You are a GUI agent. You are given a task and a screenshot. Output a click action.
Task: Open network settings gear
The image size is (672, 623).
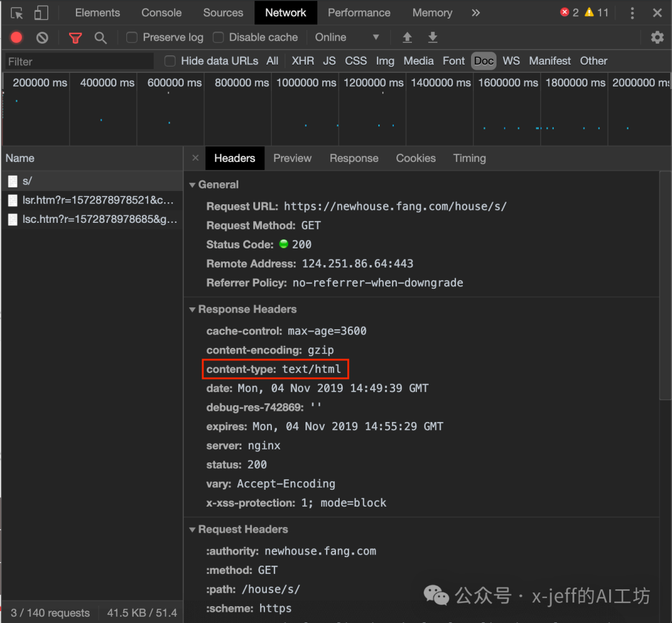pyautogui.click(x=657, y=37)
